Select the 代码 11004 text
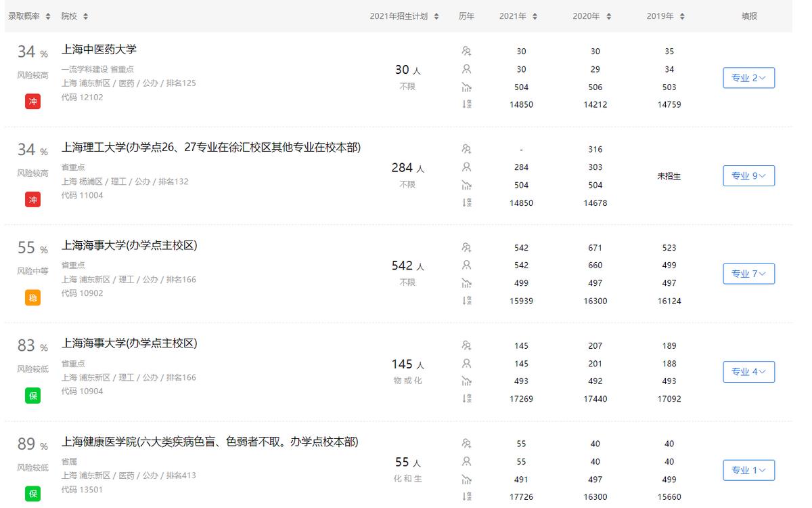 (83, 195)
